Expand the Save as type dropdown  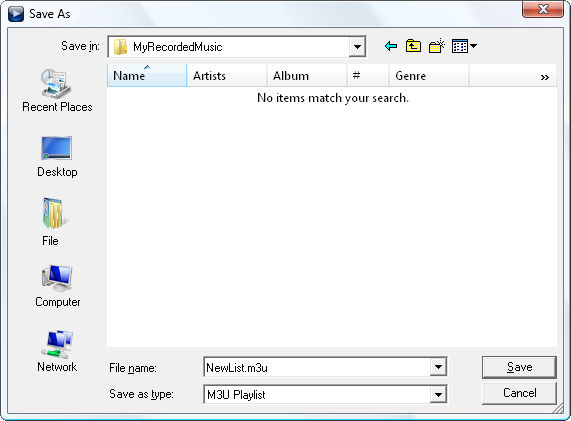[x=438, y=394]
